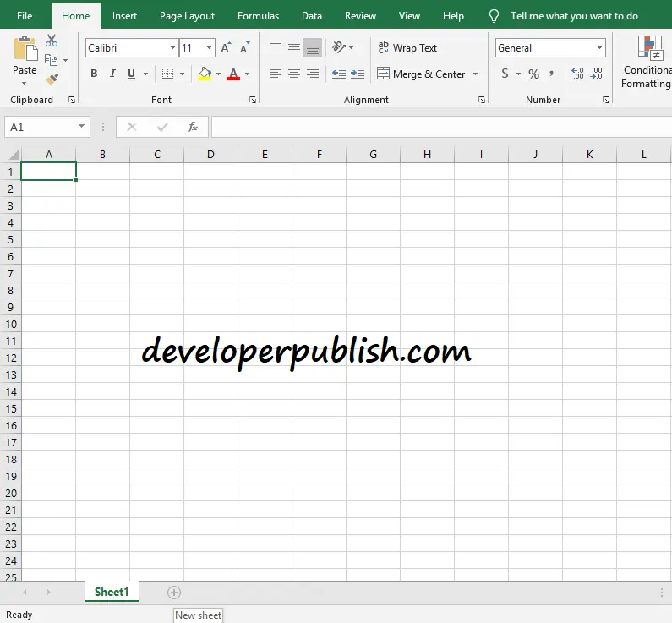The width and height of the screenshot is (672, 623).
Task: Click into the formula bar input
Action: [441, 127]
